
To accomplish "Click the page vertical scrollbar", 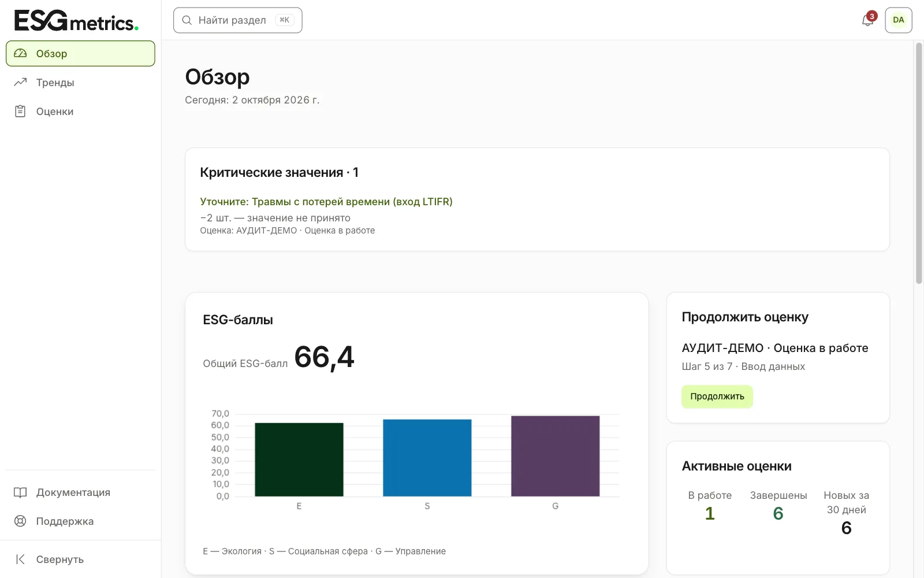I will click(x=919, y=164).
